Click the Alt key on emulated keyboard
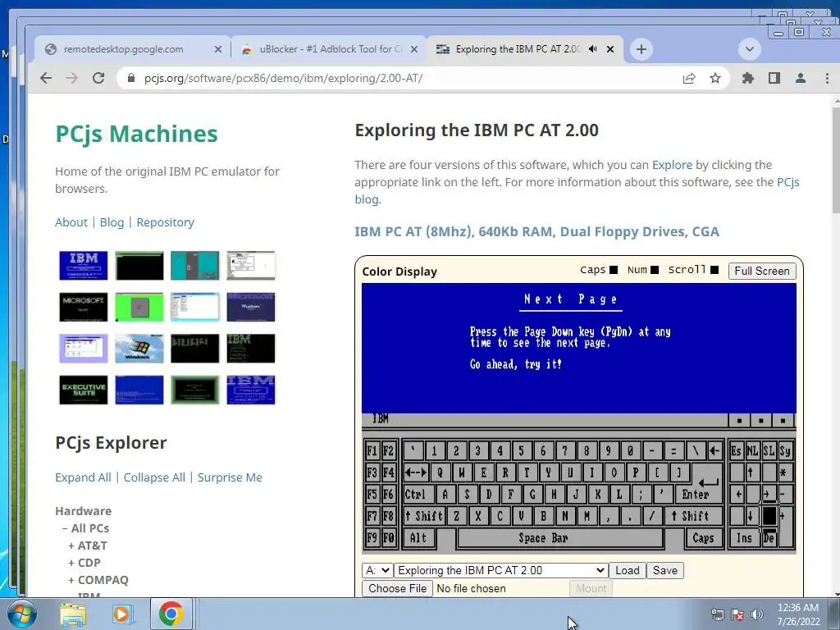This screenshot has width=840, height=630. pos(418,538)
